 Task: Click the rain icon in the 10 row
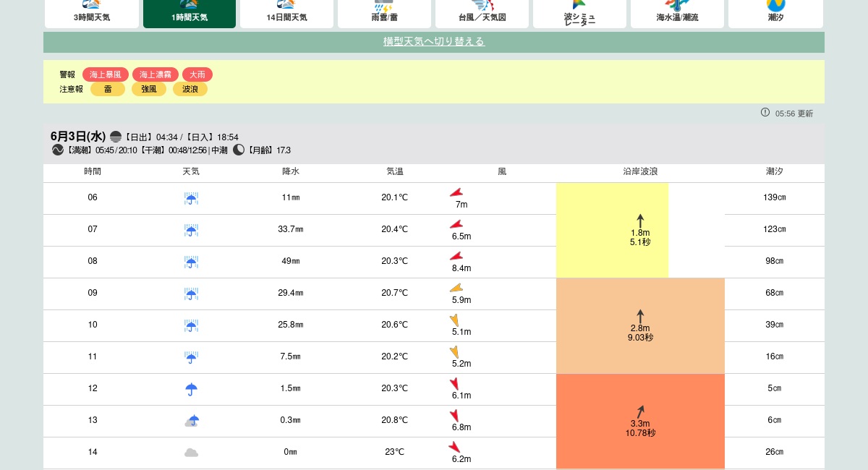[191, 326]
